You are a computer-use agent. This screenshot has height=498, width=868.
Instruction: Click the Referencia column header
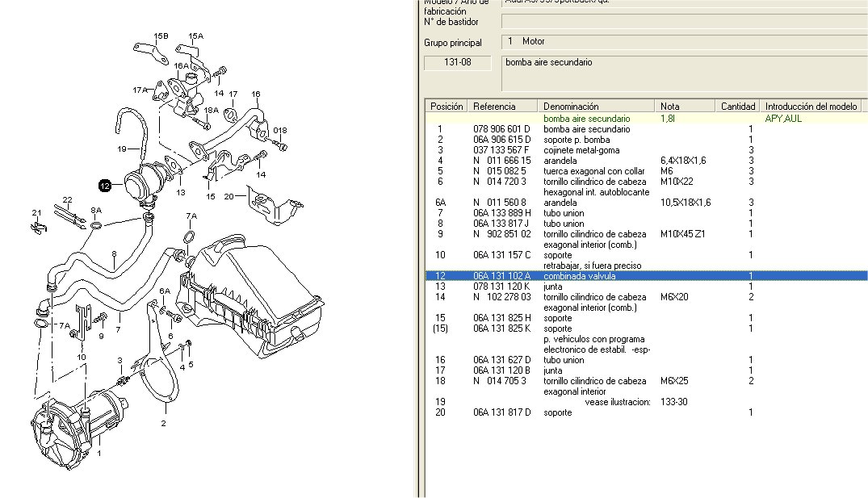(503, 107)
